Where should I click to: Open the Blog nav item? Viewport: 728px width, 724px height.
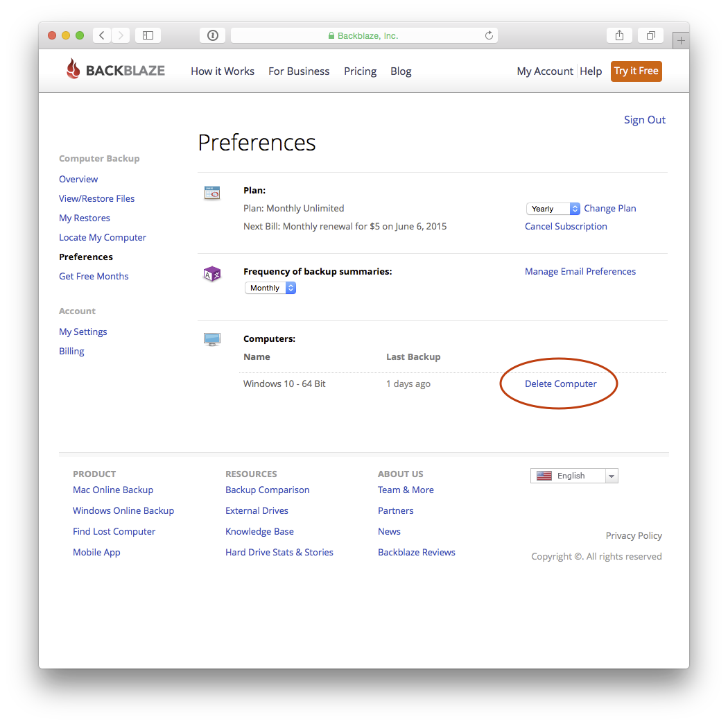401,71
